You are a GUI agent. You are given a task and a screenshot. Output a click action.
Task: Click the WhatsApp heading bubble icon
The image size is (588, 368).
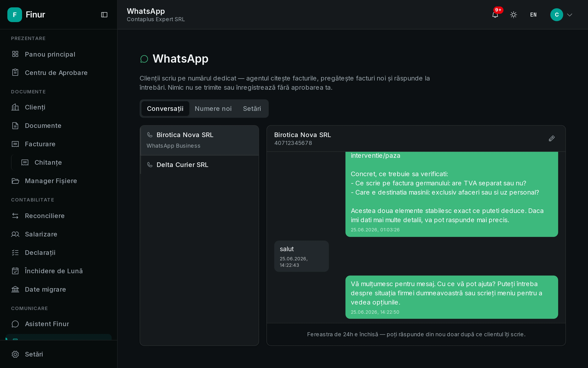tap(144, 59)
